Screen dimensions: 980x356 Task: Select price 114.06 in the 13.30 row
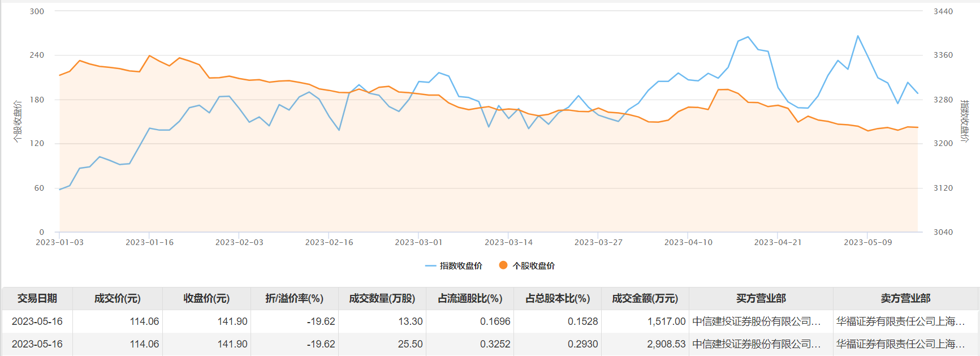(x=145, y=321)
